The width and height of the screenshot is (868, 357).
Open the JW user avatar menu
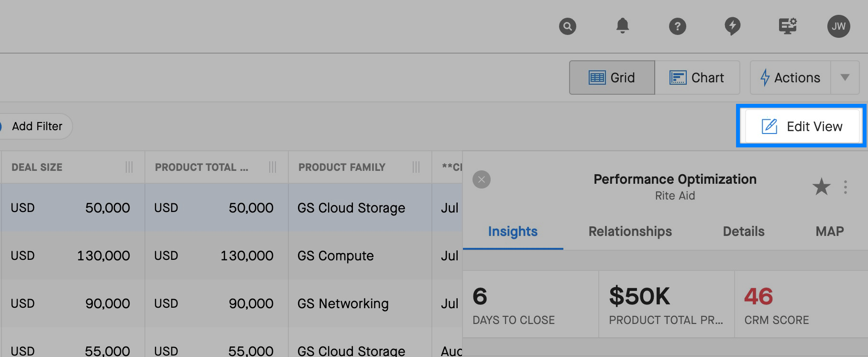pyautogui.click(x=839, y=26)
